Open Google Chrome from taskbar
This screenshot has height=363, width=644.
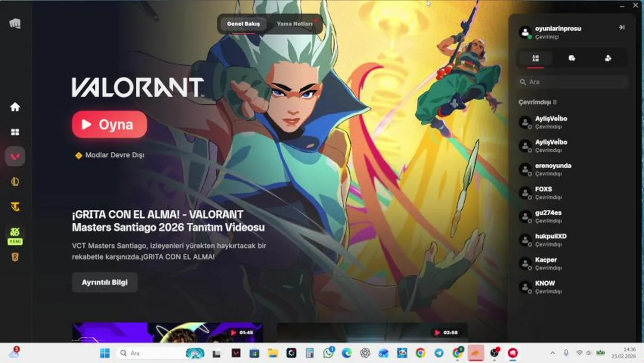click(x=420, y=353)
